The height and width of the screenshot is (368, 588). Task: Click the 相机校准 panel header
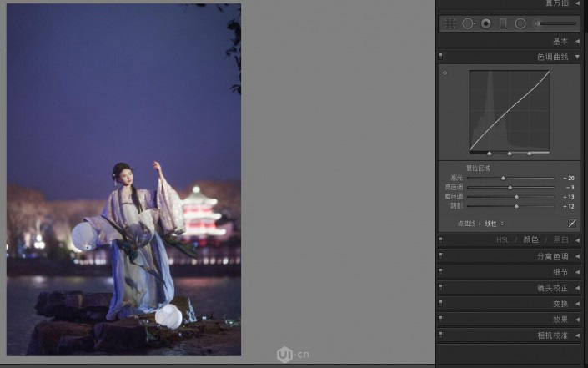552,335
